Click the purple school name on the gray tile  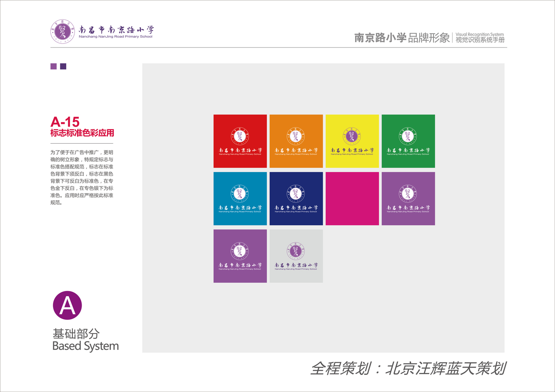296,265
